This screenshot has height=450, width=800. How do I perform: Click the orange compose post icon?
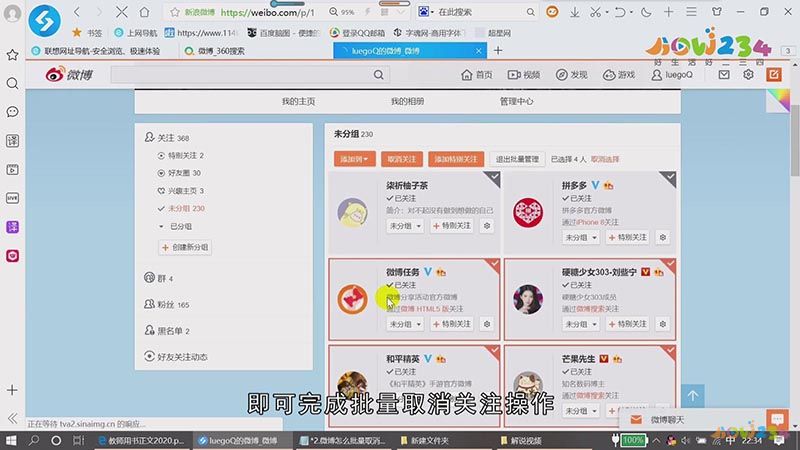click(x=773, y=75)
